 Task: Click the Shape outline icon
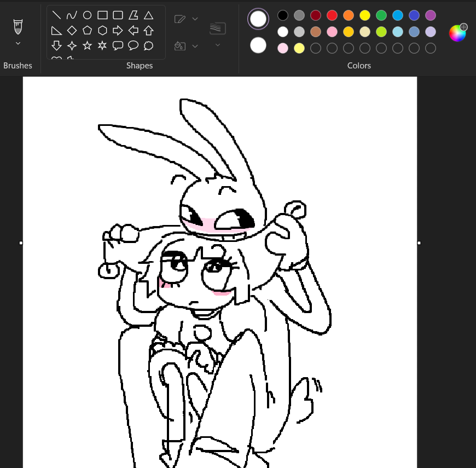180,19
